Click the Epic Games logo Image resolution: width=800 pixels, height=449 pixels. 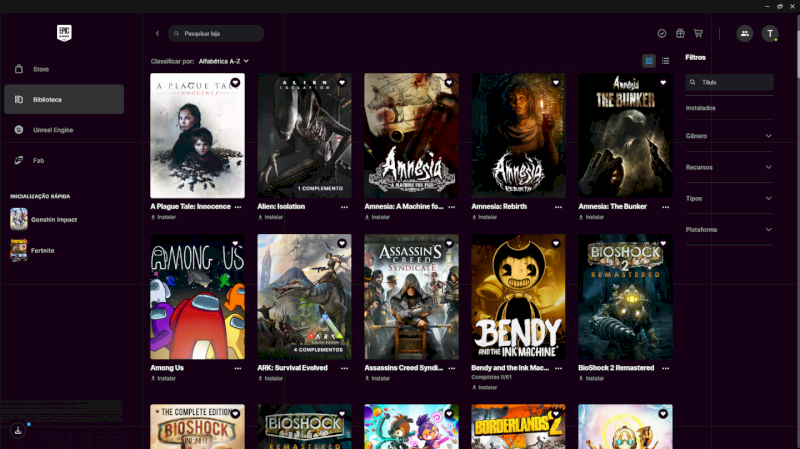tap(64, 33)
